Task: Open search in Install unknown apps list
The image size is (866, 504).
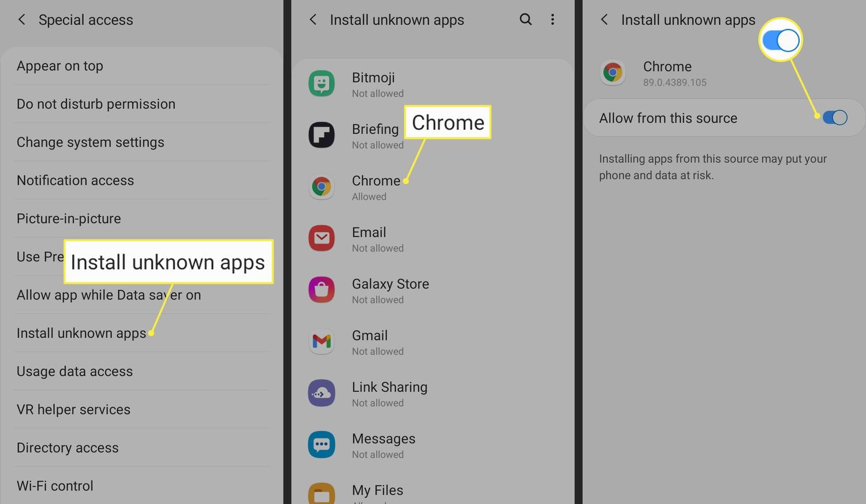Action: click(x=525, y=20)
